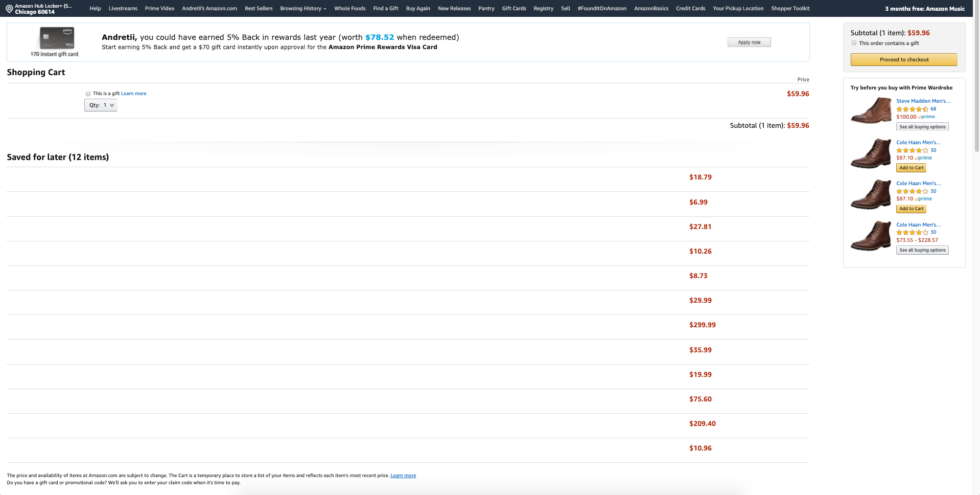Go to Best Sellers
Image resolution: width=980 pixels, height=495 pixels.
[x=259, y=9]
